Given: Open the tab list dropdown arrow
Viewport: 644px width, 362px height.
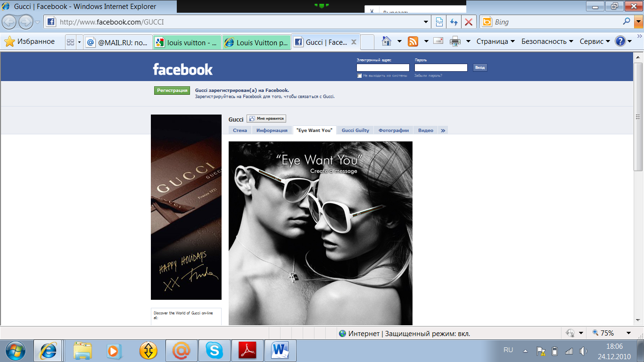Looking at the screenshot, I should coord(79,42).
